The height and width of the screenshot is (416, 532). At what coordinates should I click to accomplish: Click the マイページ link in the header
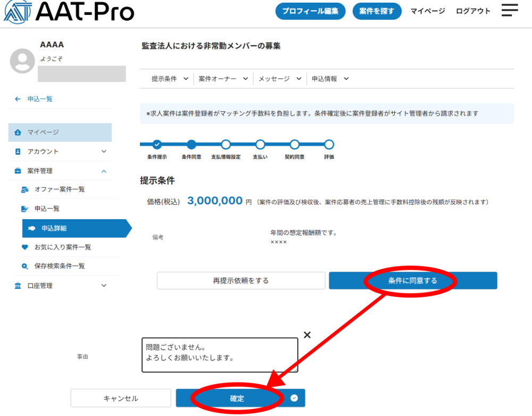(x=427, y=11)
